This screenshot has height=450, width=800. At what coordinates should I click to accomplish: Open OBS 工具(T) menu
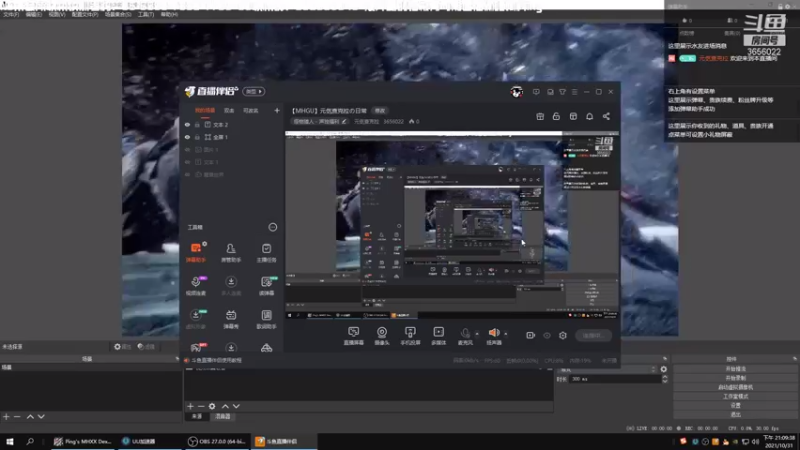pyautogui.click(x=145, y=14)
